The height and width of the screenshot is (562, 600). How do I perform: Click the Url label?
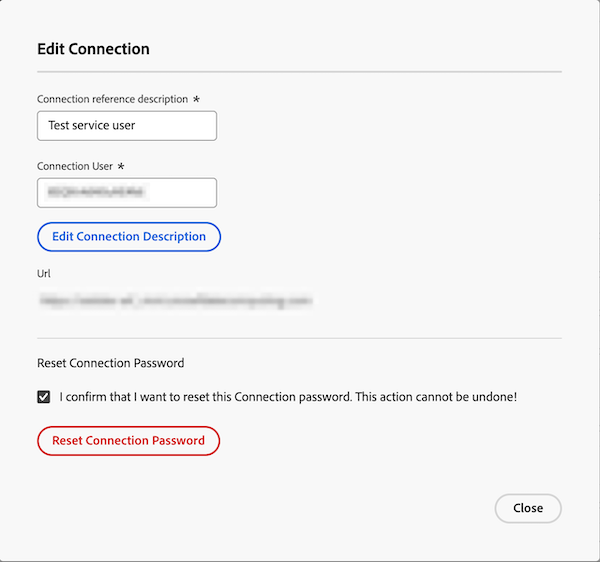click(44, 272)
